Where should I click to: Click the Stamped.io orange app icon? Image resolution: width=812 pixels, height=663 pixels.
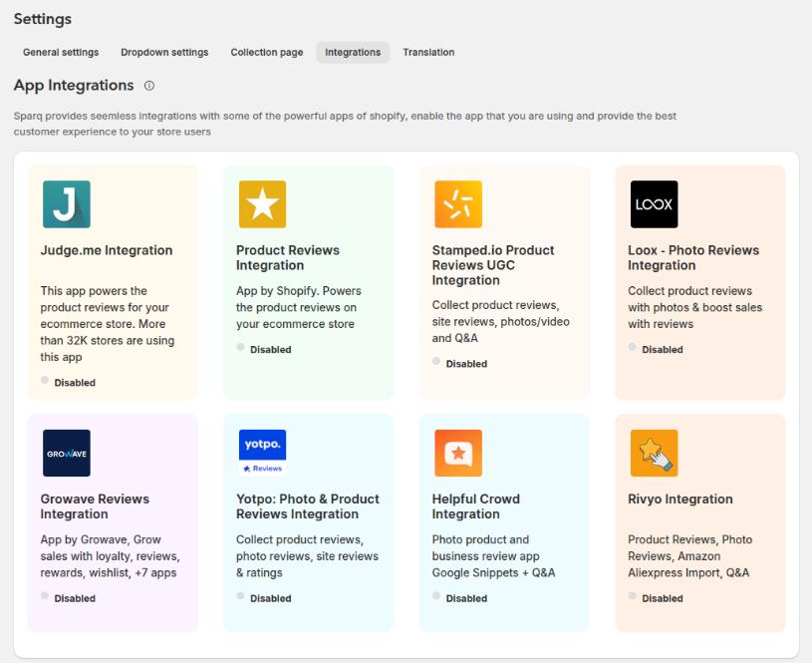pos(458,204)
